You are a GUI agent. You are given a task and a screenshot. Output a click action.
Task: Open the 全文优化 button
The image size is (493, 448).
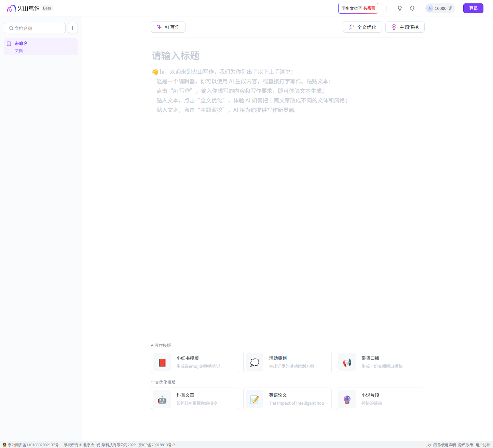point(362,27)
